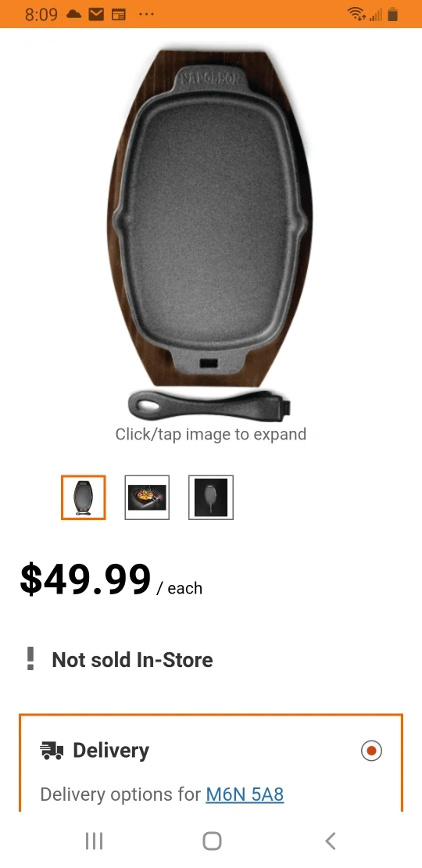Screen dimensions: 422x868
Task: Tap the Wi-Fi signal icon
Action: pyautogui.click(x=356, y=14)
